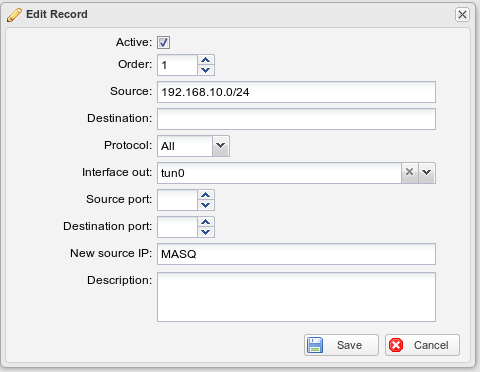Click the Destination port input field

pos(177,227)
